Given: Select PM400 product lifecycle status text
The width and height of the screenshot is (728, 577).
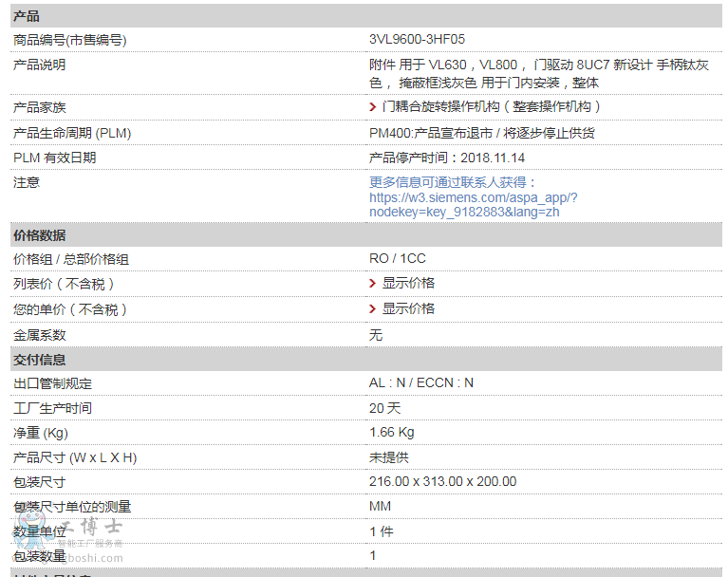Looking at the screenshot, I should coord(482,133).
